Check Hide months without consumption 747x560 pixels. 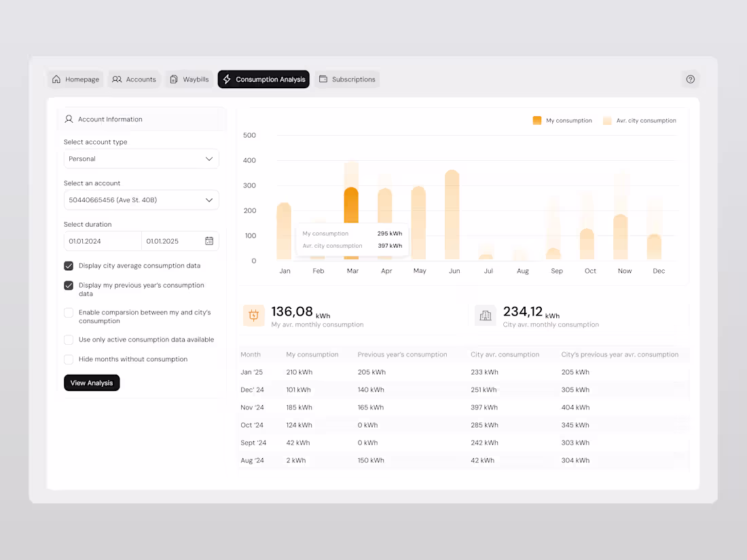click(69, 359)
